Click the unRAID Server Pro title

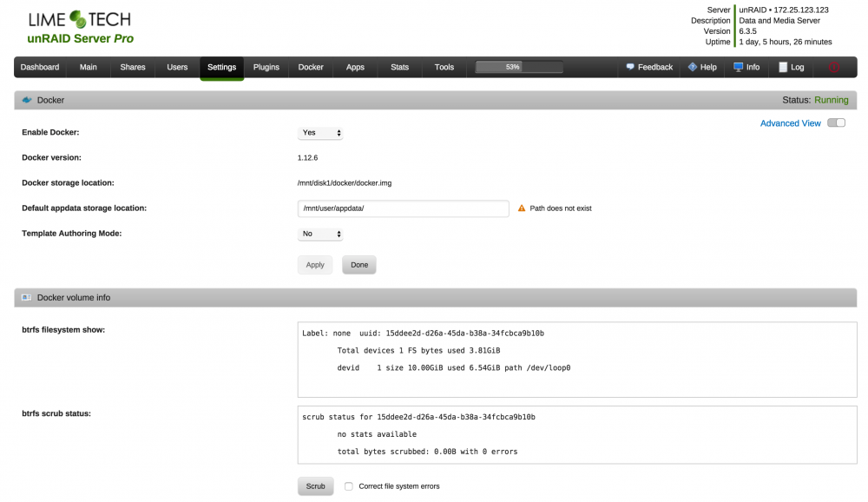click(80, 39)
